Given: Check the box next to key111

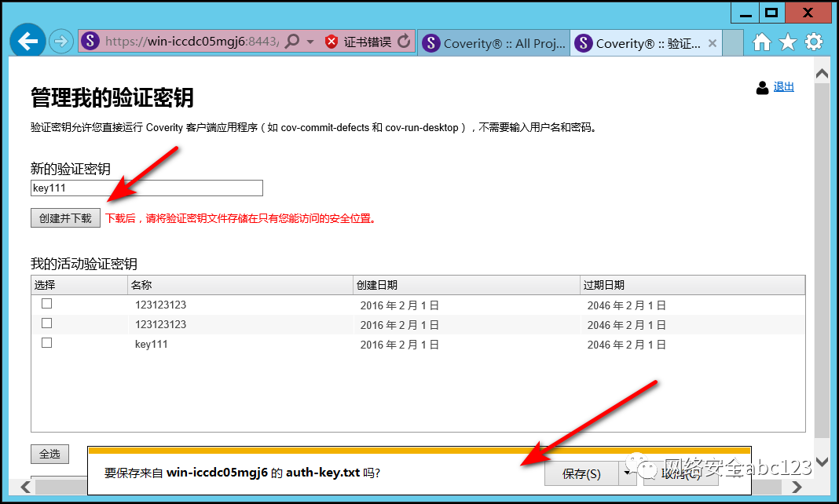Looking at the screenshot, I should (x=46, y=345).
